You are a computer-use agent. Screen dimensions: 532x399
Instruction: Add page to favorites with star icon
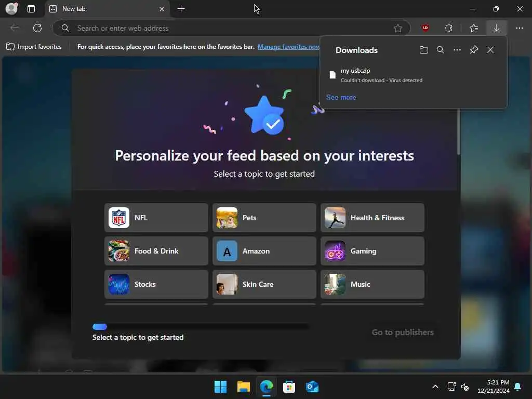click(397, 28)
